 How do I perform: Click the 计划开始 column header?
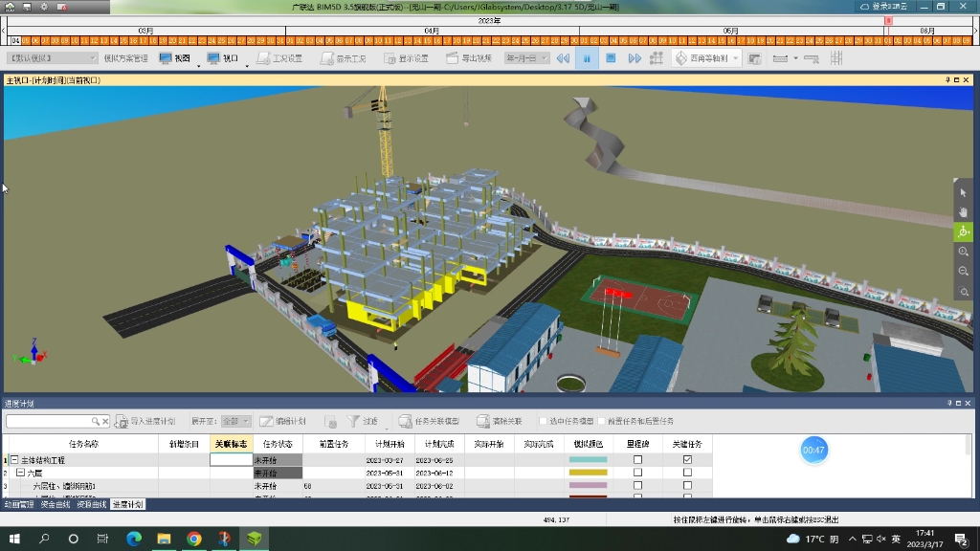pyautogui.click(x=390, y=444)
